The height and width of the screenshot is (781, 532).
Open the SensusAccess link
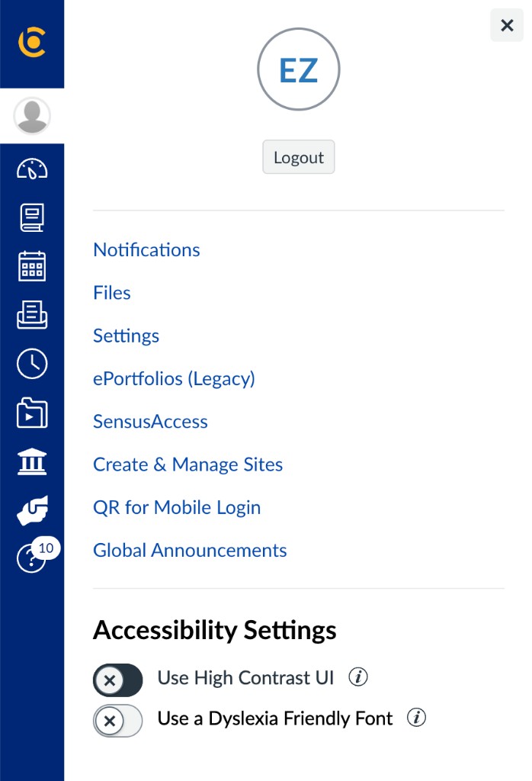150,421
